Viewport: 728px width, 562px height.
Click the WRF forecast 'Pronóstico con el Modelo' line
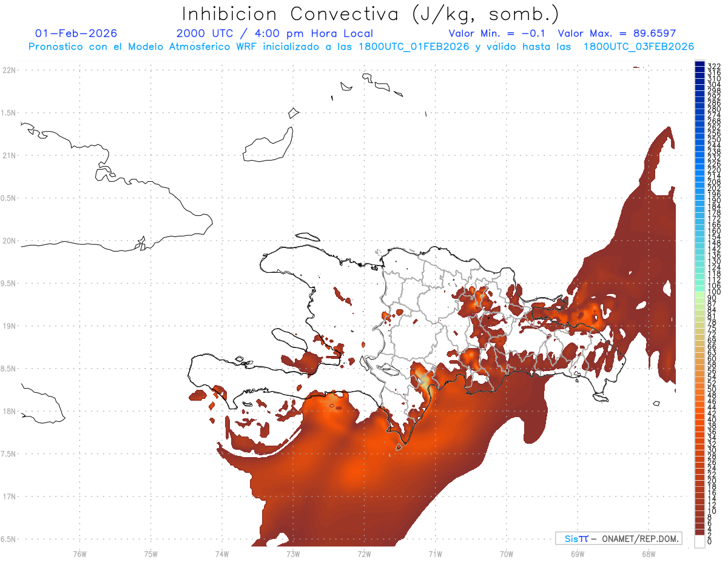click(361, 46)
